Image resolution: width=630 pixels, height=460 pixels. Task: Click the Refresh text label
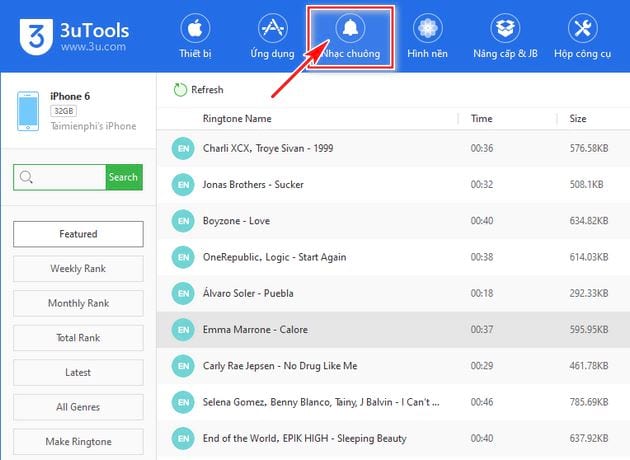coord(207,90)
